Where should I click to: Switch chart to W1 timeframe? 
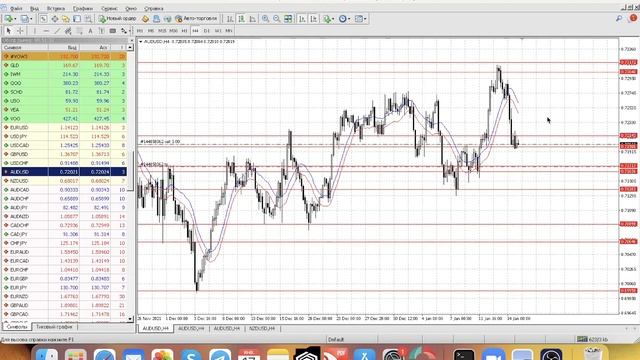218,31
